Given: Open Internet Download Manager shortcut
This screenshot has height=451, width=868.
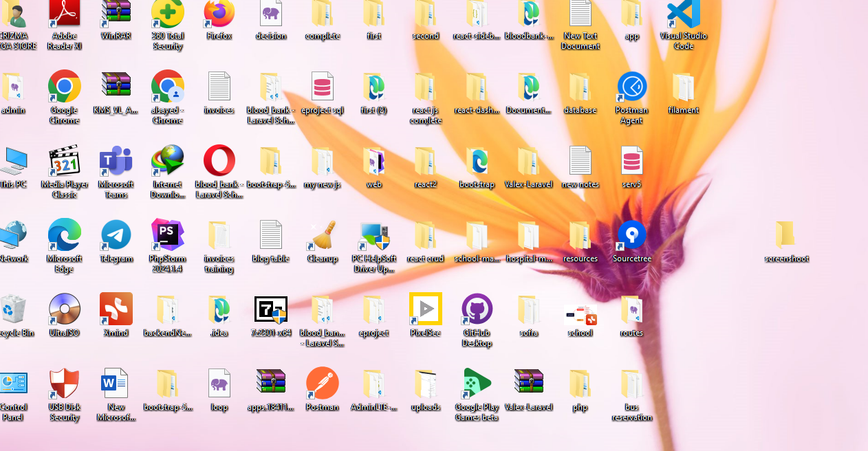Looking at the screenshot, I should (x=168, y=161).
